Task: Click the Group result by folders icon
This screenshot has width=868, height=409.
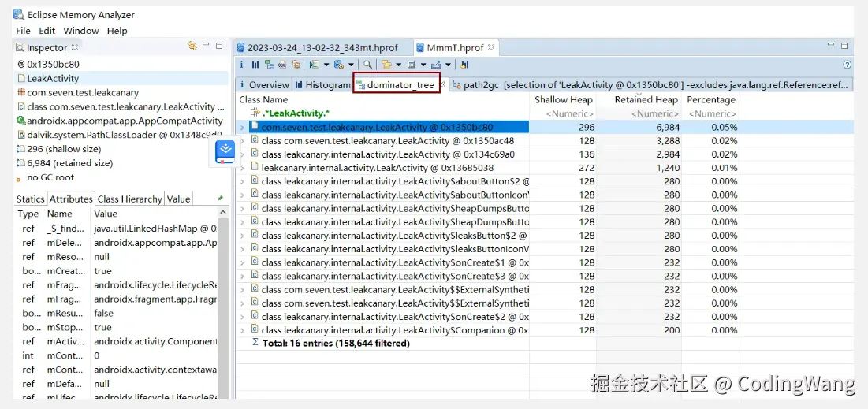Action: point(387,65)
